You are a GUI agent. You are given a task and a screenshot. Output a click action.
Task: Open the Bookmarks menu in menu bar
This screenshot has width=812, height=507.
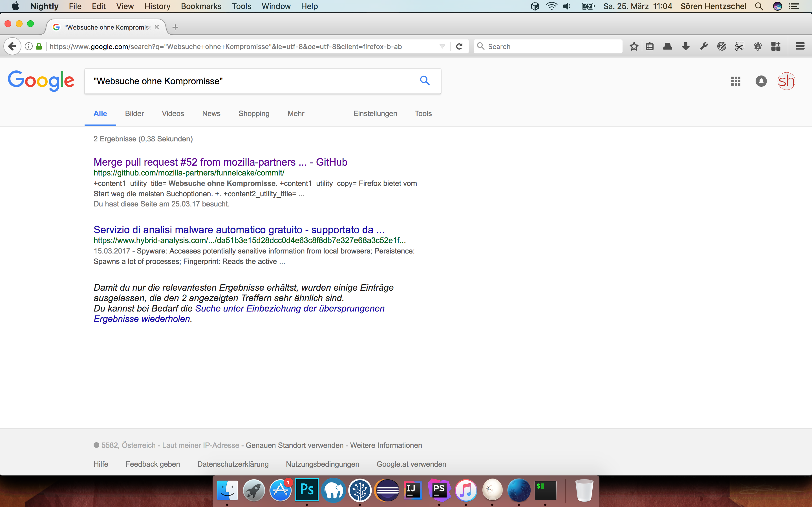(201, 6)
